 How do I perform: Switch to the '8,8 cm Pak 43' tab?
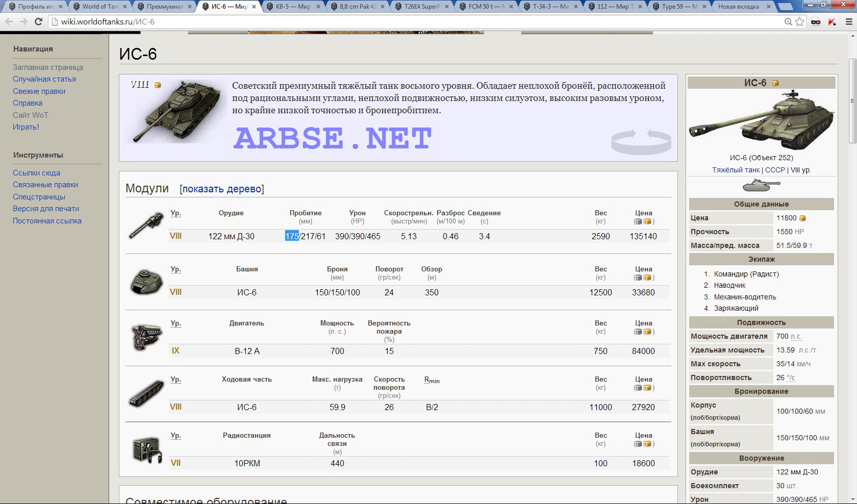point(357,7)
